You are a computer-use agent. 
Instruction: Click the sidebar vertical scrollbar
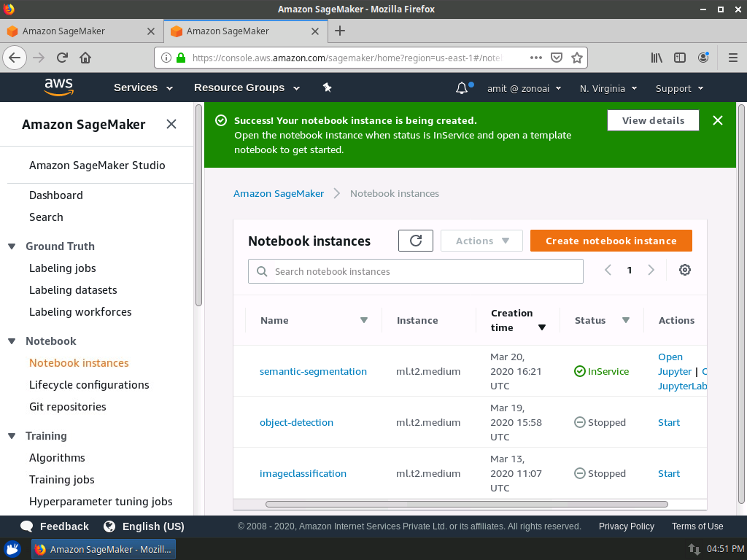[198, 206]
